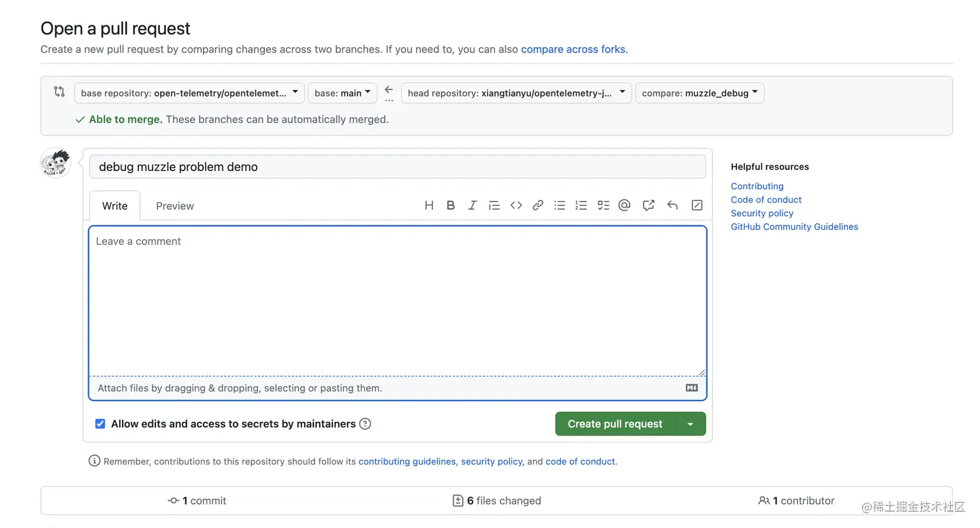Image resolution: width=980 pixels, height=528 pixels.
Task: Add a link using chain icon
Action: pos(538,205)
